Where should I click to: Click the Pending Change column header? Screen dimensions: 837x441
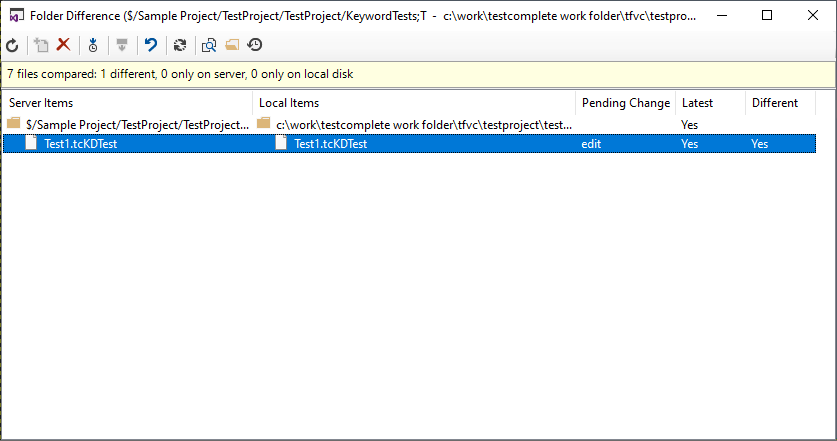click(x=626, y=103)
